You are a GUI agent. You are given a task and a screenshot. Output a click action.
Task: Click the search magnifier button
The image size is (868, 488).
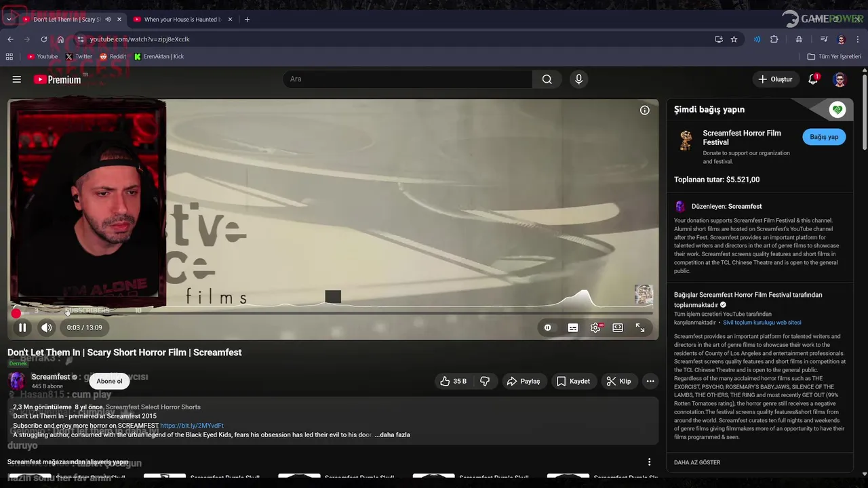[x=547, y=79]
